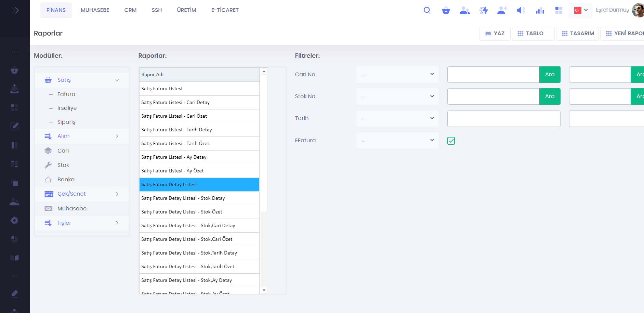
Task: Open the apps grid icon in header
Action: pyautogui.click(x=558, y=10)
